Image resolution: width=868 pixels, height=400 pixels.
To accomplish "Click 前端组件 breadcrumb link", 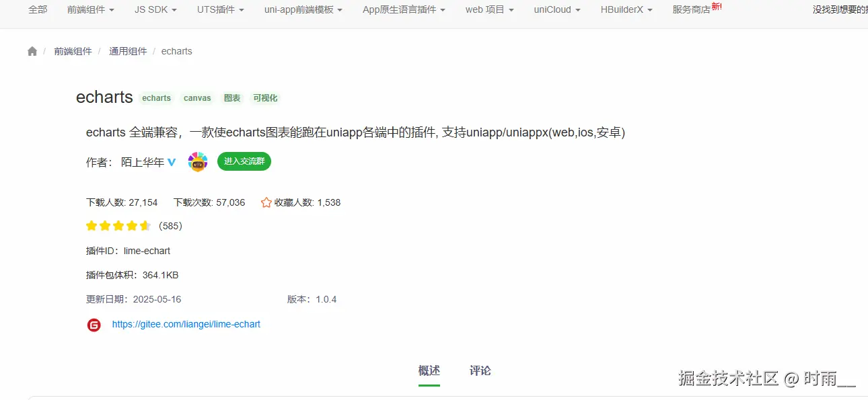I will click(x=73, y=51).
